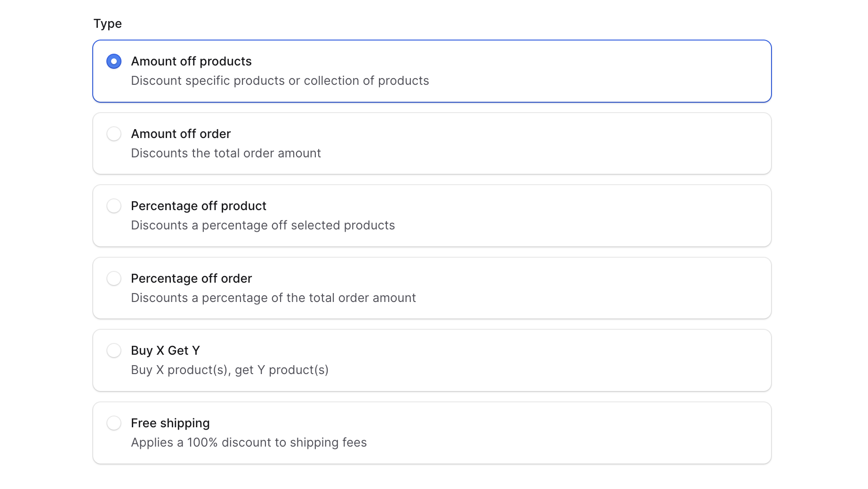Select the Amount off order radio button
868x489 pixels.
[x=113, y=134]
